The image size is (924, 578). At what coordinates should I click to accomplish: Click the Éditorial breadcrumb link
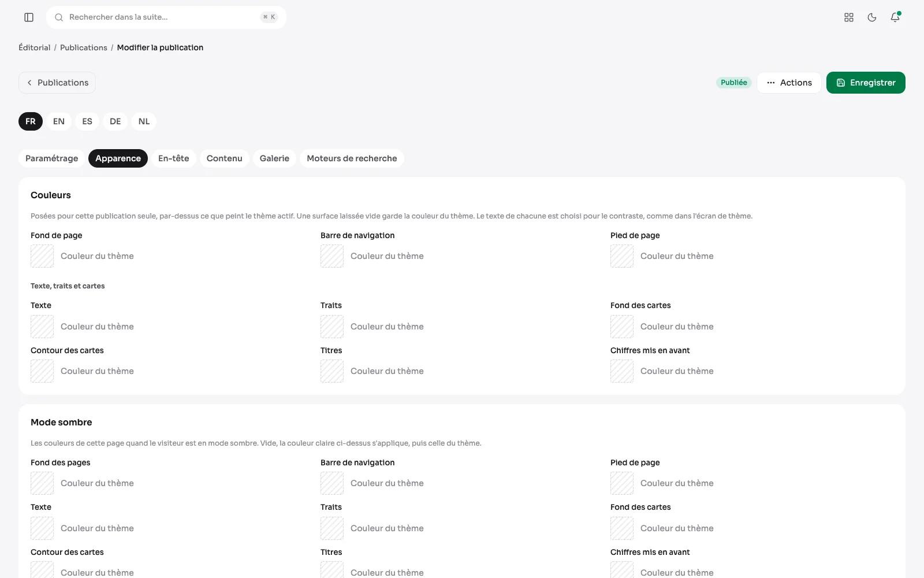35,47
